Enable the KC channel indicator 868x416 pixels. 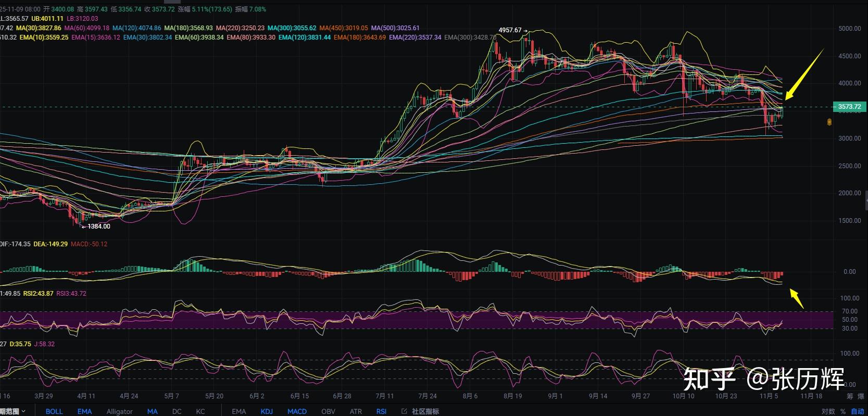pos(200,411)
